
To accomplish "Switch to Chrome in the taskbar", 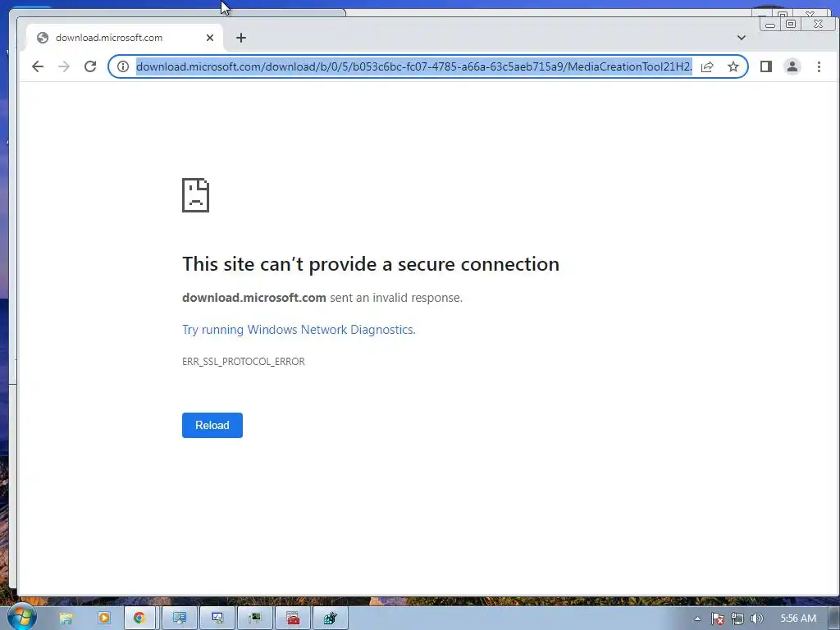I will tap(139, 619).
